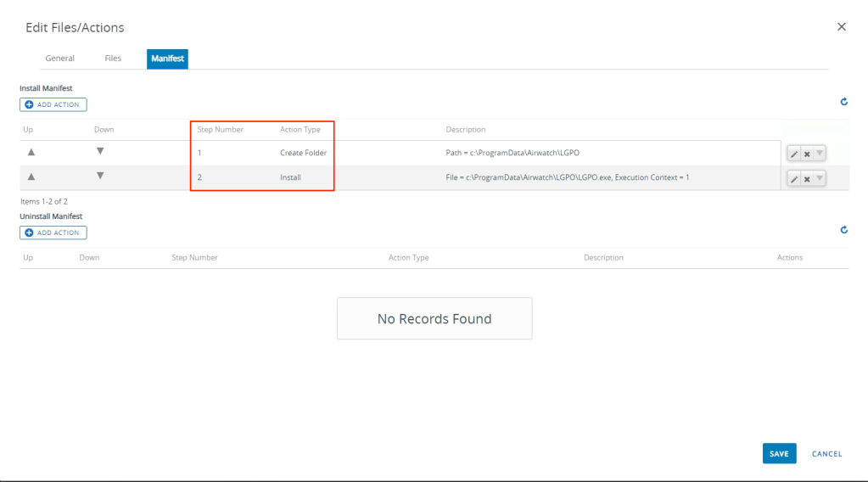This screenshot has height=482, width=868.
Task: Refresh the Install Manifest list
Action: coord(843,102)
